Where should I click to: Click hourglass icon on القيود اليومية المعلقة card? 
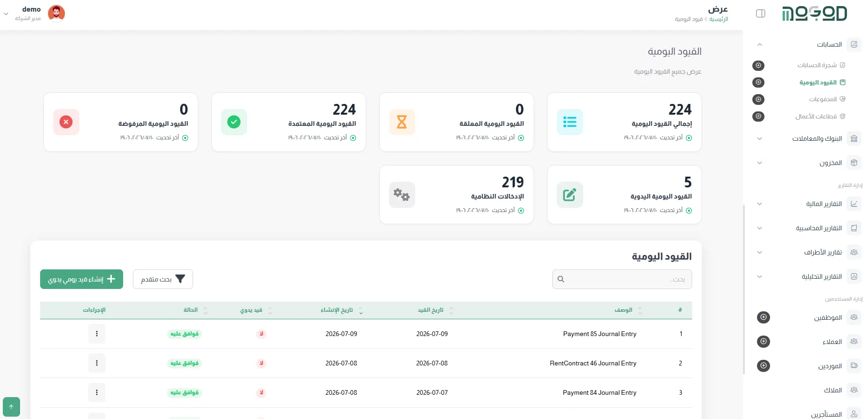point(402,122)
